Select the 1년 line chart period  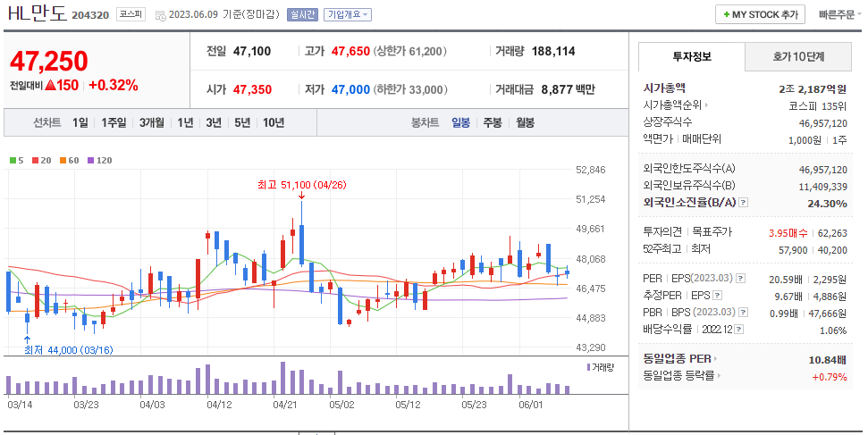pos(185,123)
